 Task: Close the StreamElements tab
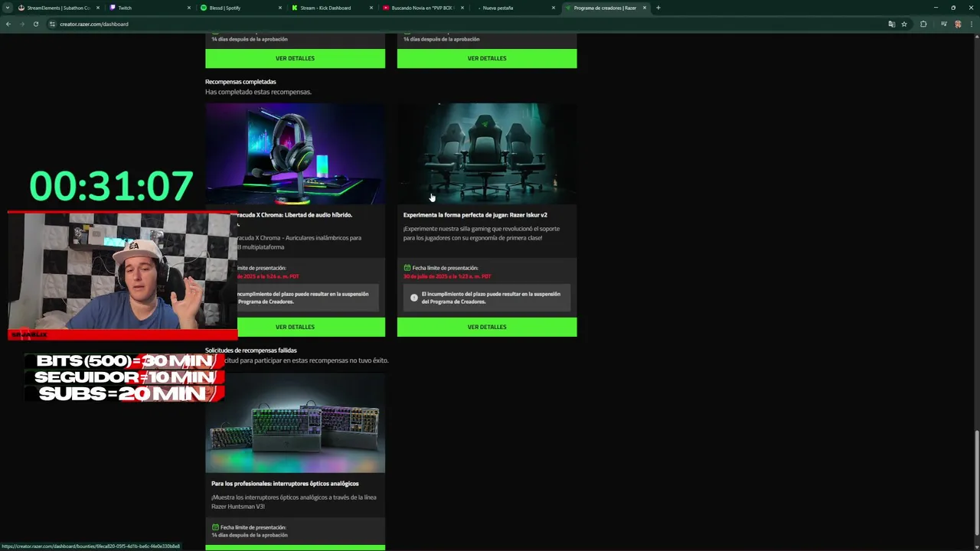click(98, 8)
